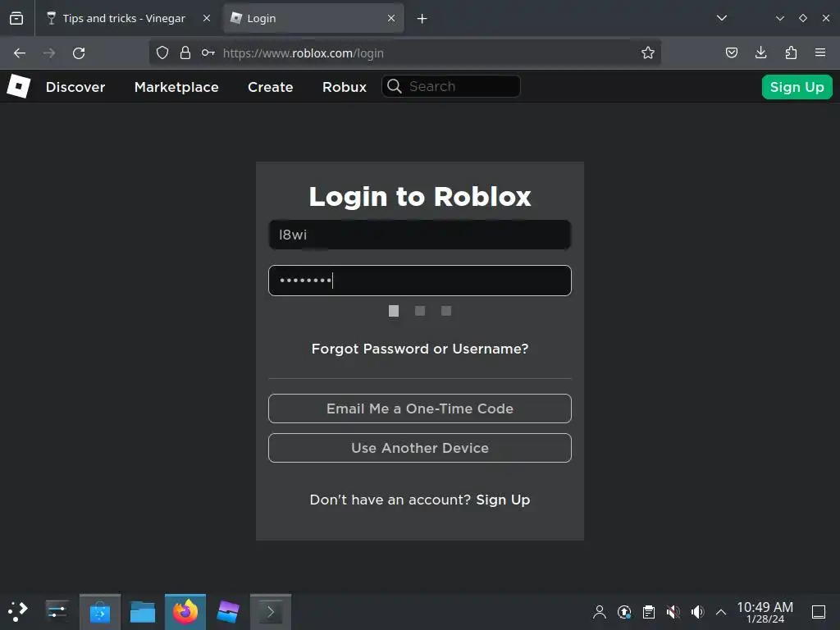Viewport: 840px width, 630px height.
Task: Open audio volume tray icon
Action: [697, 612]
